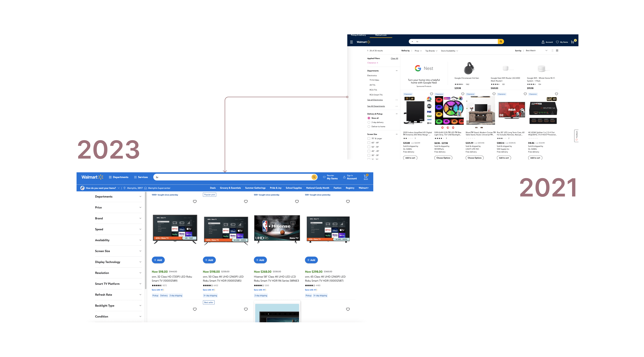This screenshot has width=644, height=357.
Task: Expand the Smart TV Platform filter
Action: (118, 284)
